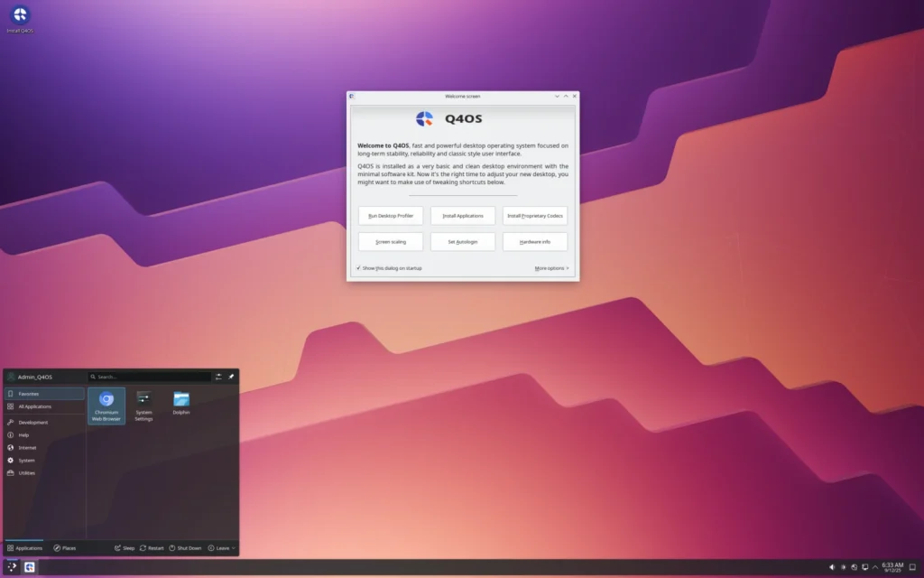Open the Leave dropdown chevron
This screenshot has height=578, width=924.
(x=233, y=548)
